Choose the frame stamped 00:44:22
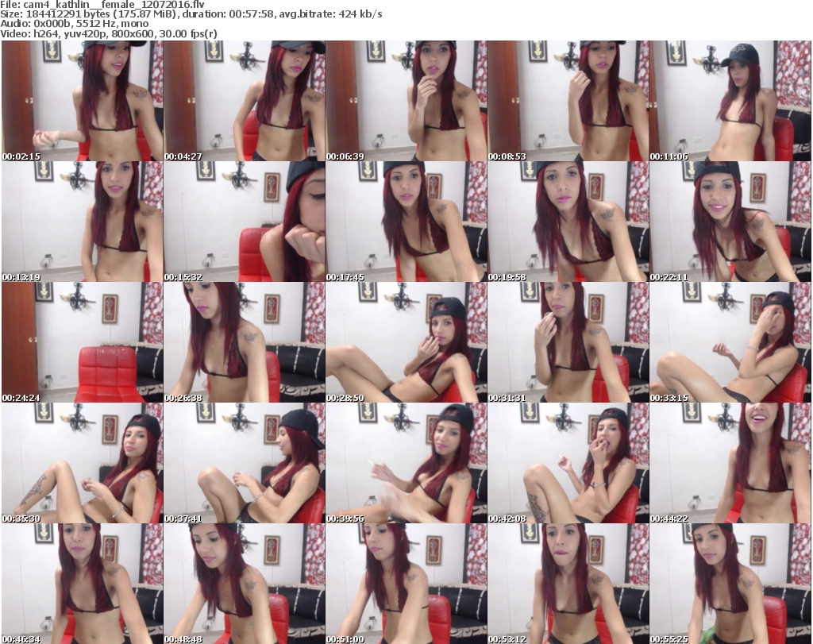Image resolution: width=813 pixels, height=644 pixels. tap(730, 463)
